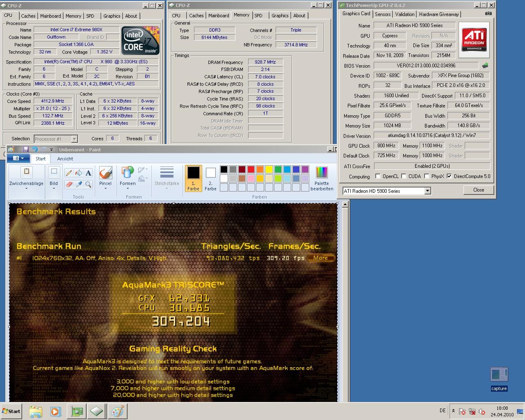Switch to CPU-Z taskbar button
This screenshot has height=420, width=525.
(97, 411)
